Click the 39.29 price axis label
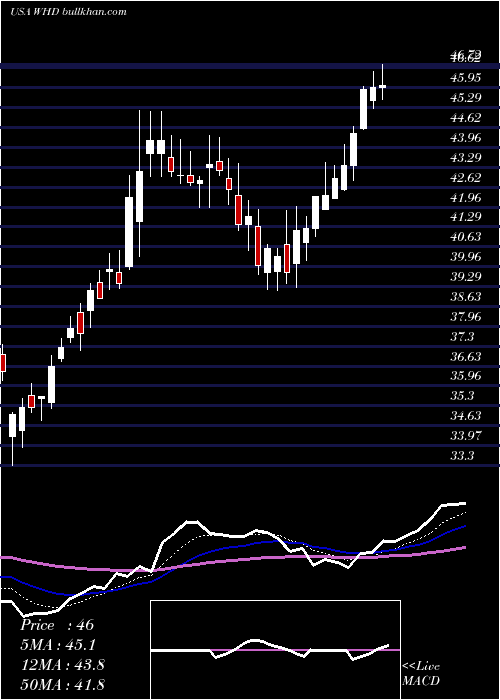 (x=466, y=277)
